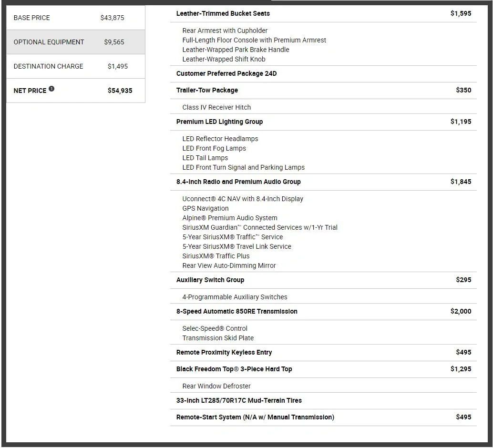493x448 pixels.
Task: Click Rear View Auto-Dimming Mirror line
Action: pos(229,265)
